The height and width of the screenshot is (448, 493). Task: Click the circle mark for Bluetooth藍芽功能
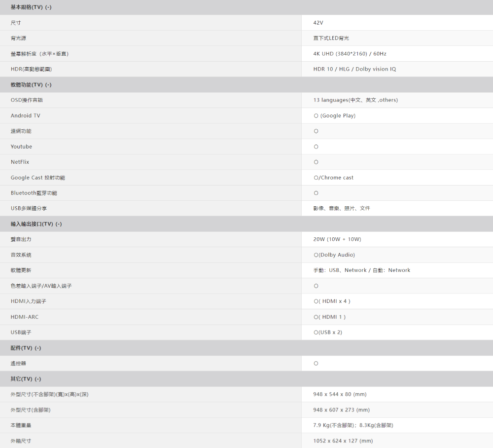316,193
